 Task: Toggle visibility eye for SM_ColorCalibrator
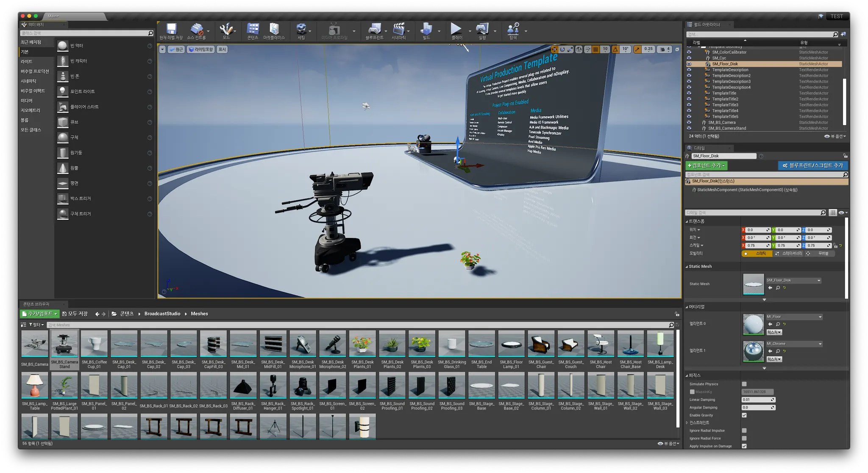pos(689,52)
